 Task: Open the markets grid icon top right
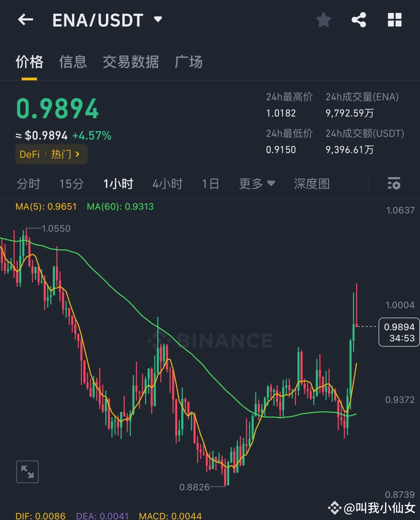[x=395, y=19]
